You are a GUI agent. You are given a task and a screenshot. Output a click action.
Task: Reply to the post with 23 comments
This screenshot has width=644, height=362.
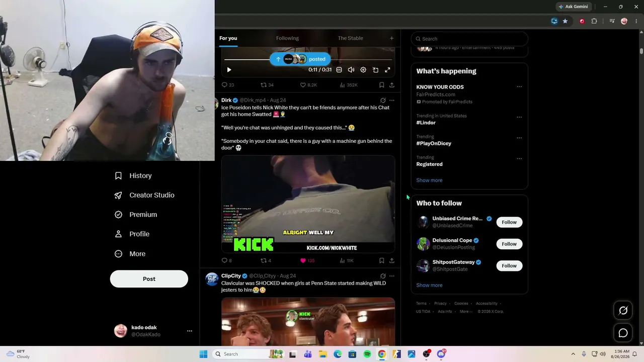click(227, 85)
